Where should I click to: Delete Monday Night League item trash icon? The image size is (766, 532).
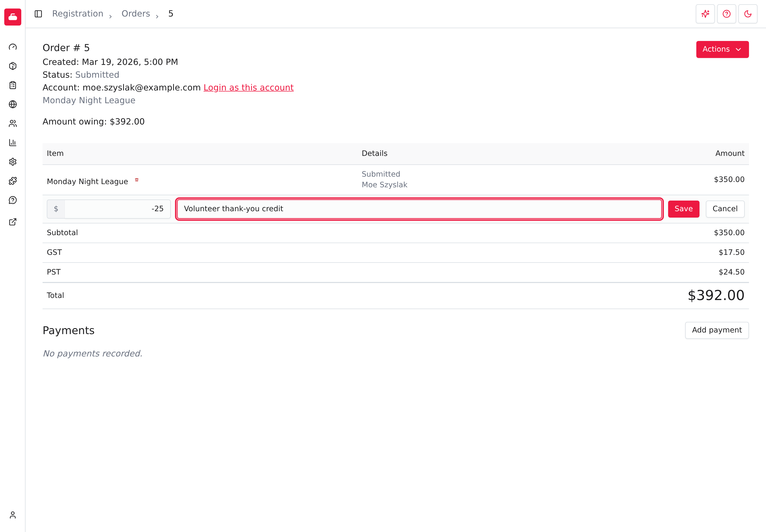pos(137,180)
